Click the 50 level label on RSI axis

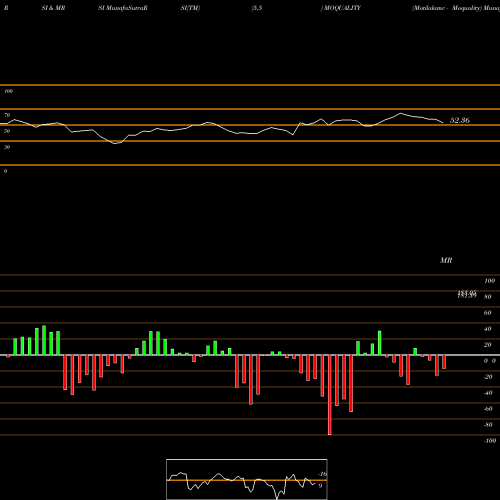7,131
